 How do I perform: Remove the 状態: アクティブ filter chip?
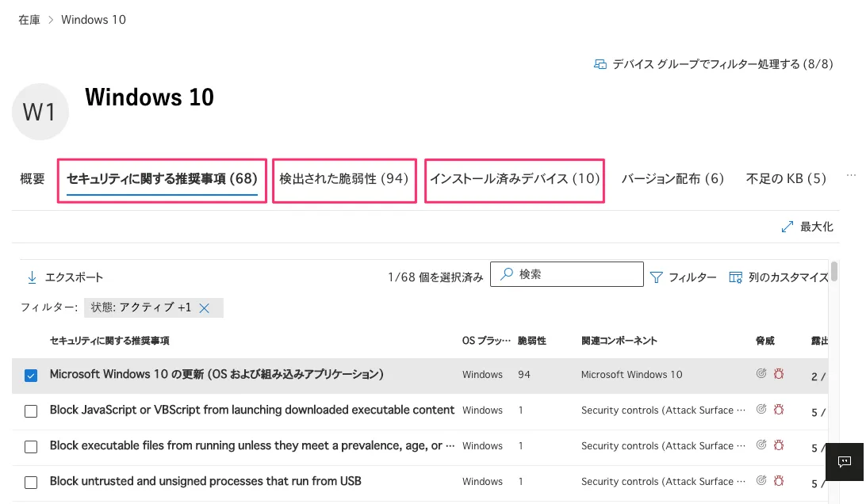point(204,308)
